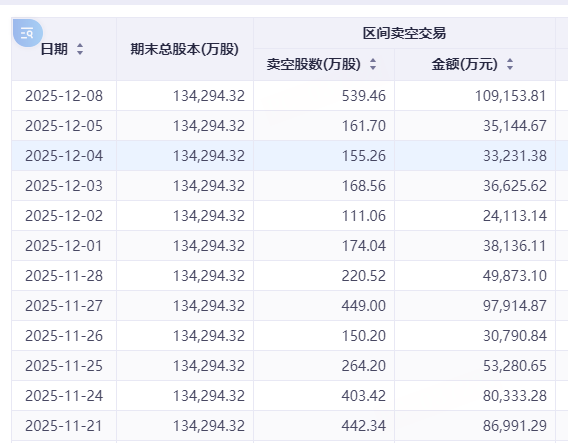Click amount value 36,625.62
The height and width of the screenshot is (443, 568).
pyautogui.click(x=515, y=186)
